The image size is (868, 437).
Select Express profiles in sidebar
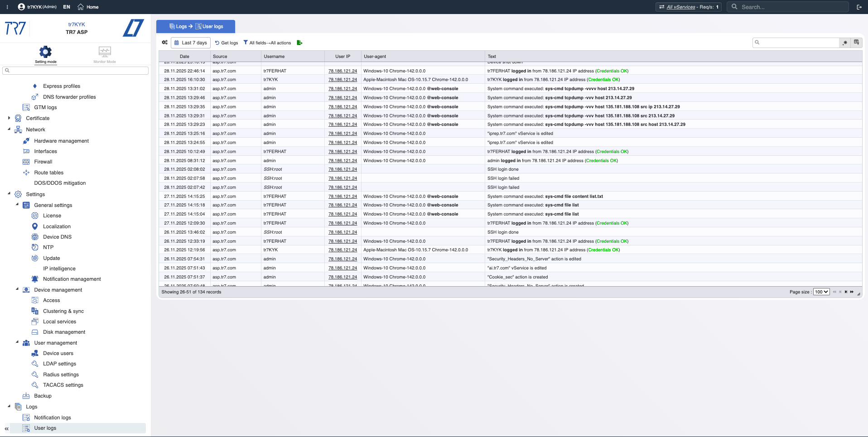(x=61, y=86)
